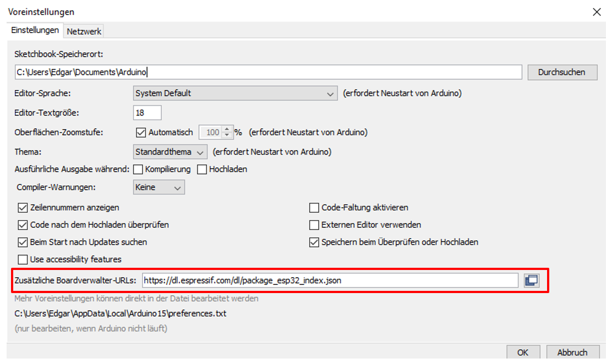
Task: Open the 'Keine' compiler warnings selector
Action: point(157,187)
